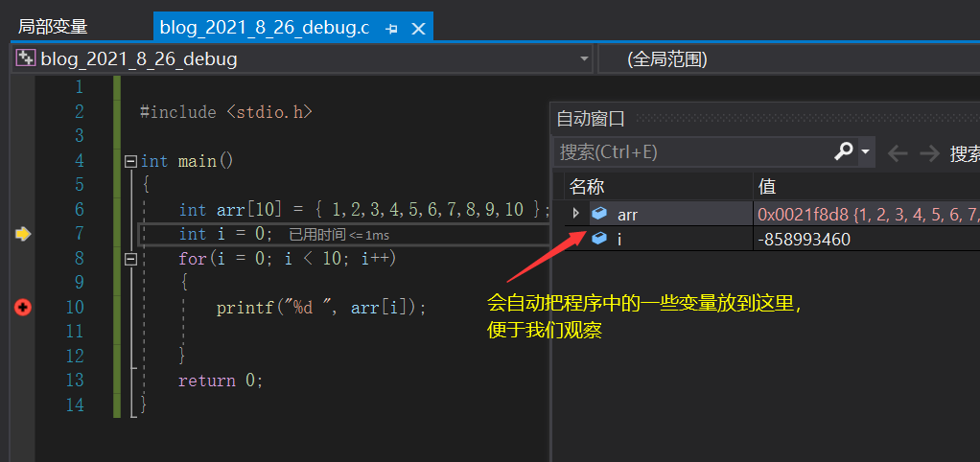Image resolution: width=980 pixels, height=462 pixels.
Task: Click the forward arrow in 自动窗口 toolbar
Action: (x=929, y=153)
